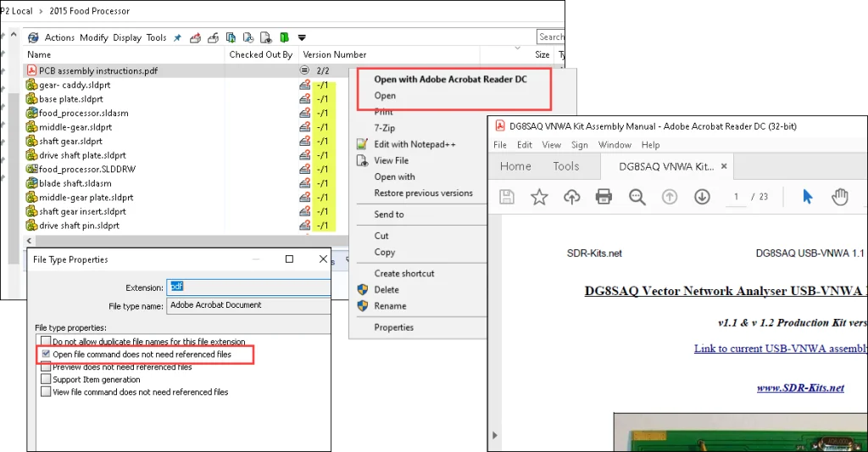868x452 pixels.
Task: Choose Properties in the context menu
Action: [393, 327]
